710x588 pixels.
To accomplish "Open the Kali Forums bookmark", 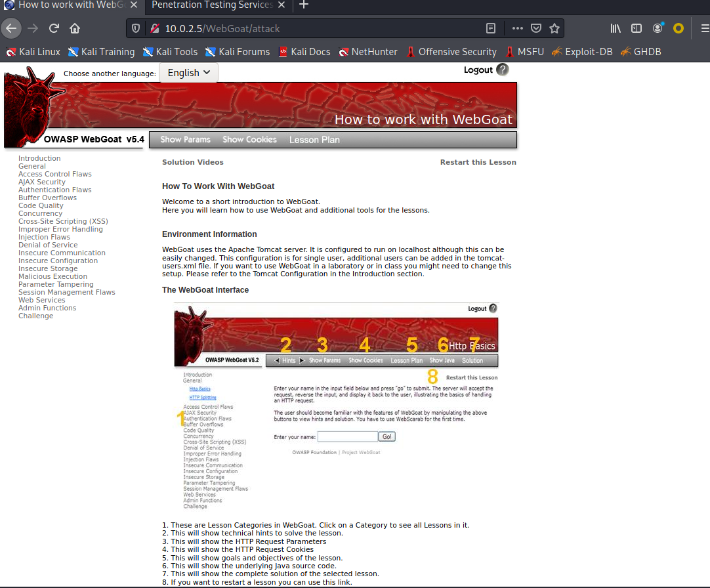I will coord(238,52).
